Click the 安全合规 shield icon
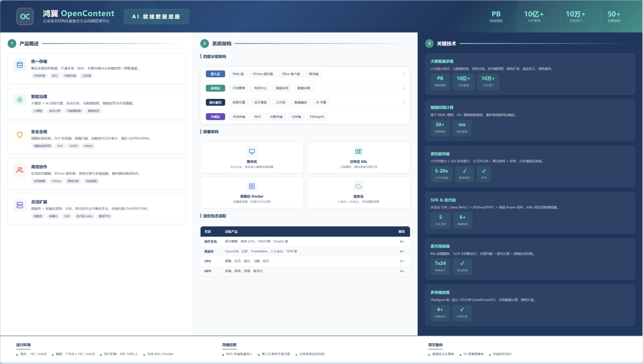Viewport: 643px width, 364px height. pyautogui.click(x=20, y=135)
